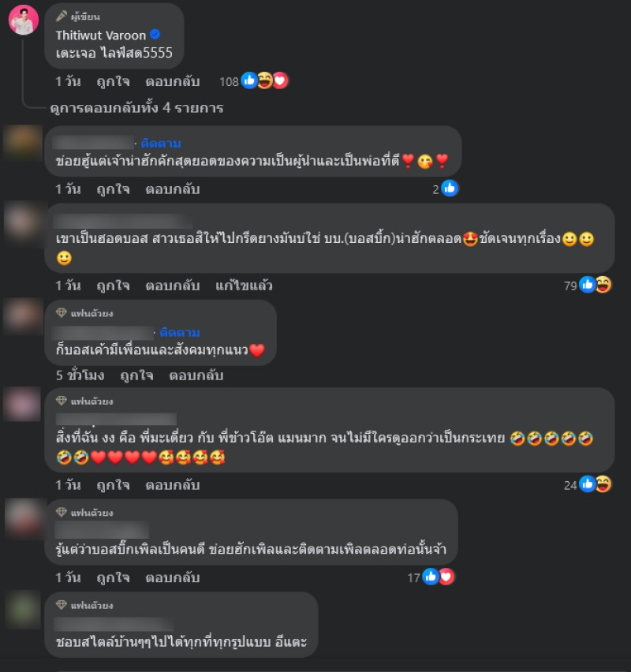Viewport: 631px width, 672px height.
Task: Click the thumbs-up icon beside the 2 count
Action: pyautogui.click(x=450, y=189)
